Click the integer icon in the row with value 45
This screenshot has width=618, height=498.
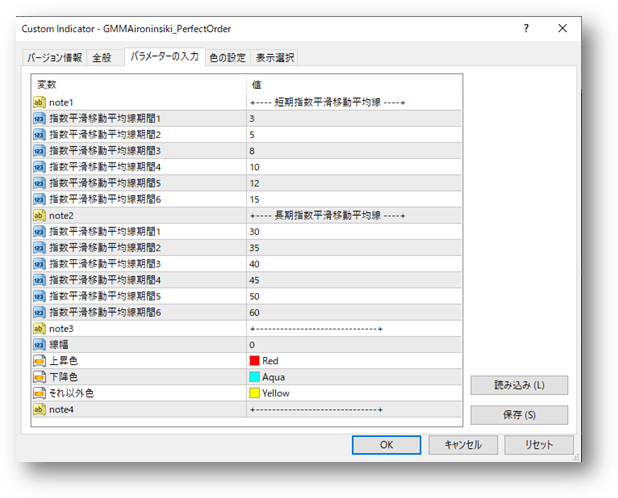click(x=39, y=280)
